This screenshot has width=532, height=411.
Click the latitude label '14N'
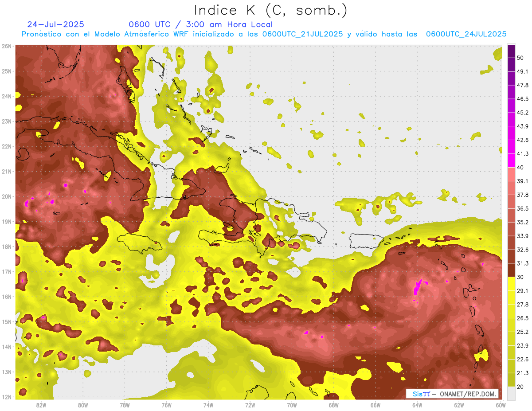coord(7,347)
